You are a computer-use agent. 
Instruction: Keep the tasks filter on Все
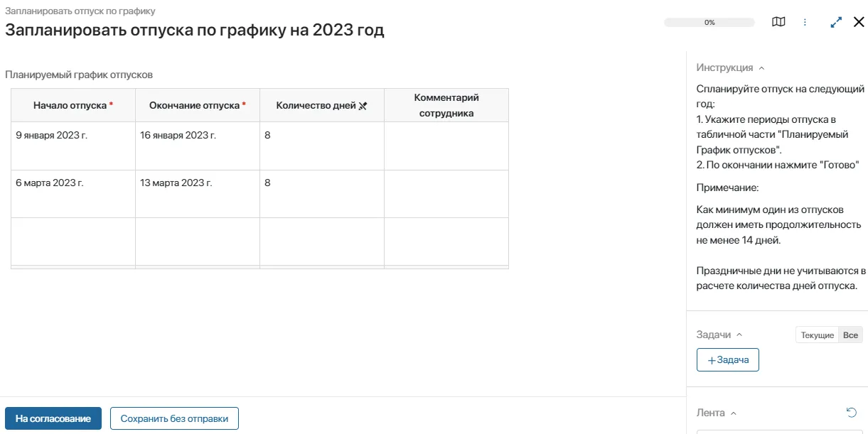pyautogui.click(x=850, y=335)
